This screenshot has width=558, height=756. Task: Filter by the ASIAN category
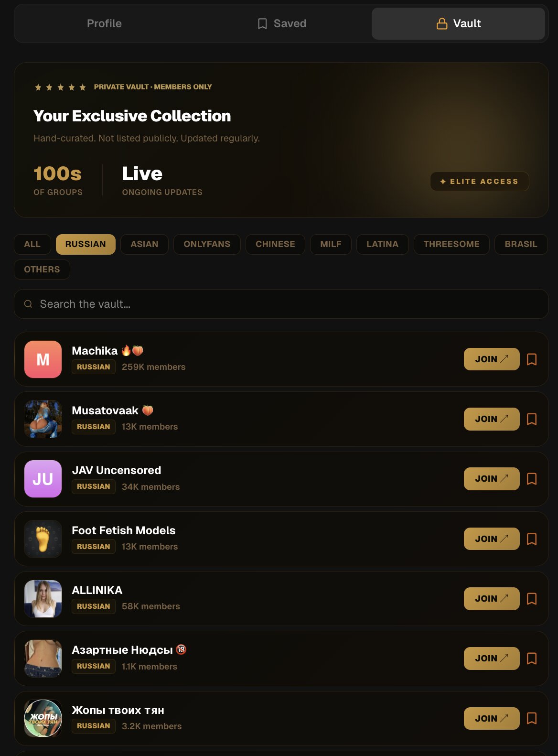click(144, 244)
